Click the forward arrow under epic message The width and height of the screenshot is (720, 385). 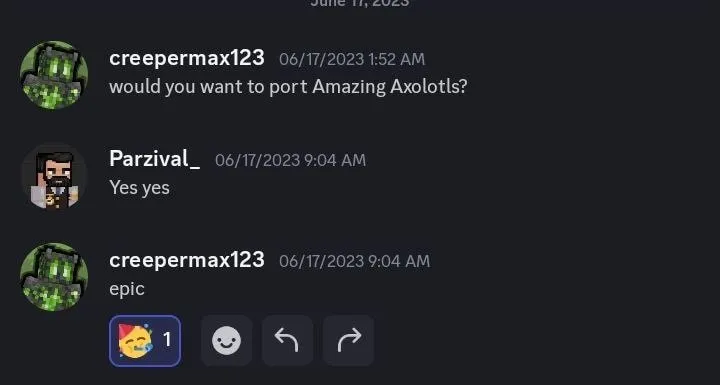pyautogui.click(x=349, y=340)
